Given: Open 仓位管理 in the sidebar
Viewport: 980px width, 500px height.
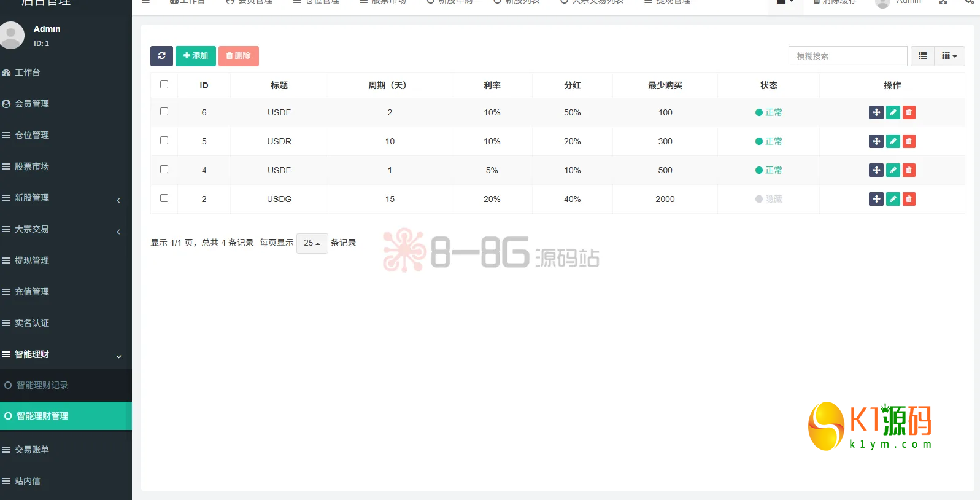Looking at the screenshot, I should point(66,135).
